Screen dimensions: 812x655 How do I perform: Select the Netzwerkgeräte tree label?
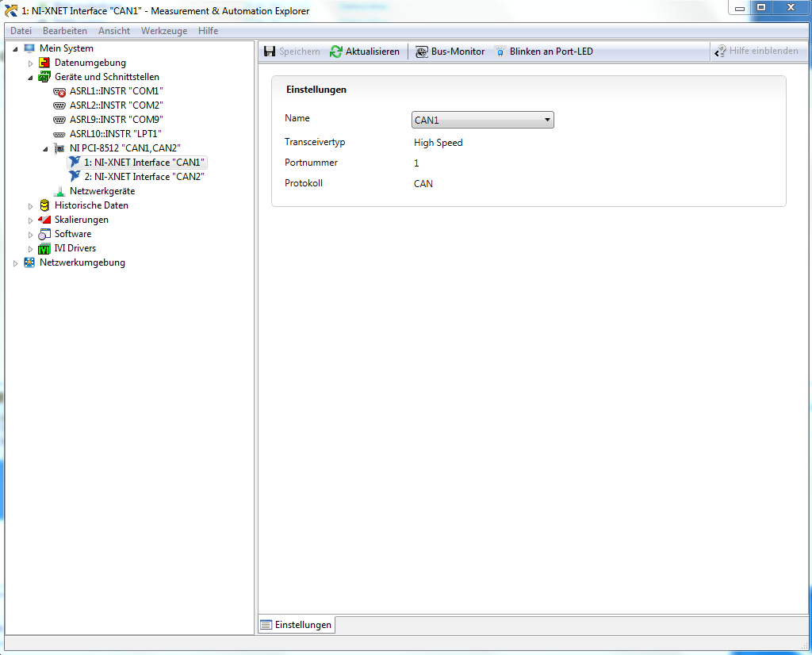tap(102, 191)
